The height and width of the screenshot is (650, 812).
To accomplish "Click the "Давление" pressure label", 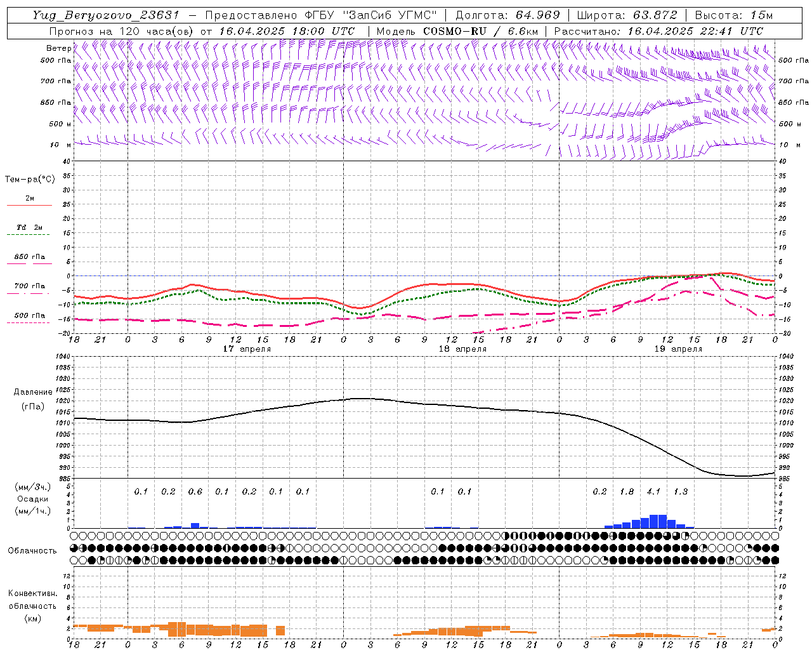I will tap(33, 392).
